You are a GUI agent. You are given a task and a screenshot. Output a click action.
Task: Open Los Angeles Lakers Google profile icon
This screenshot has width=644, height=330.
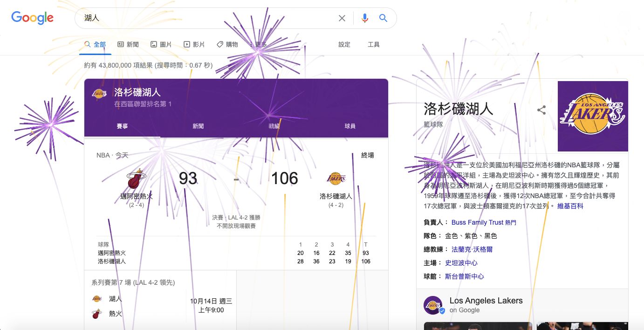point(433,305)
